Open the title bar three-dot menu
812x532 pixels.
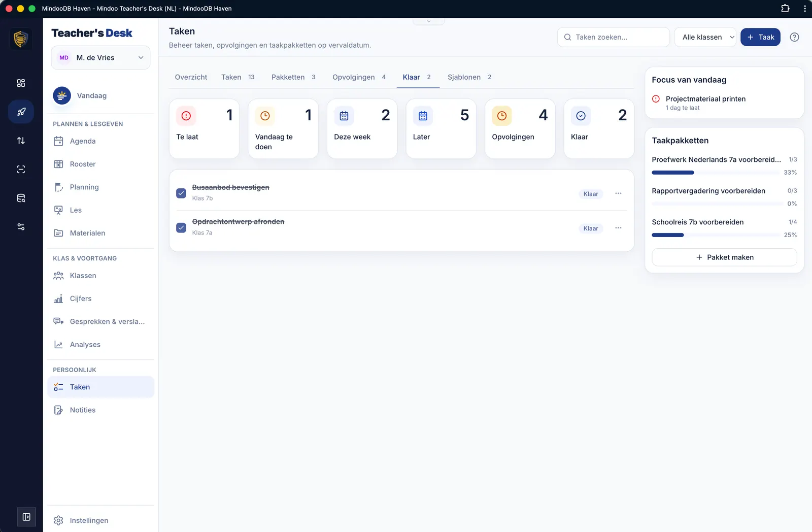(805, 9)
